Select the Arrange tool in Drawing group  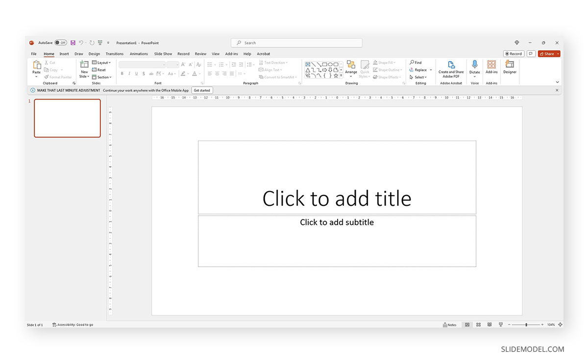pos(351,69)
